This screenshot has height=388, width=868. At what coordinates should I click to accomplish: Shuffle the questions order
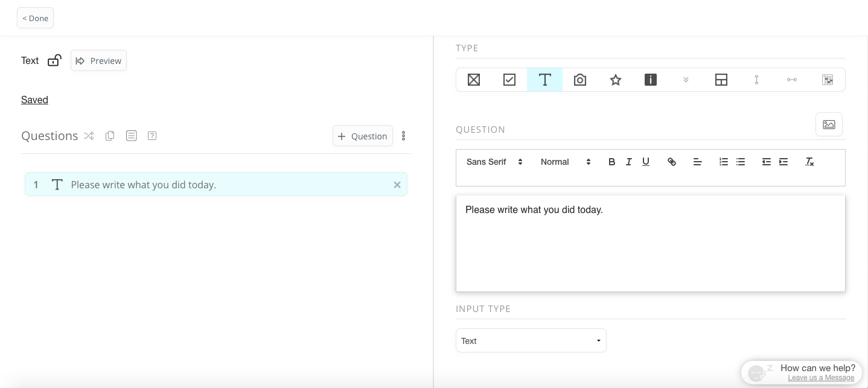coord(89,136)
